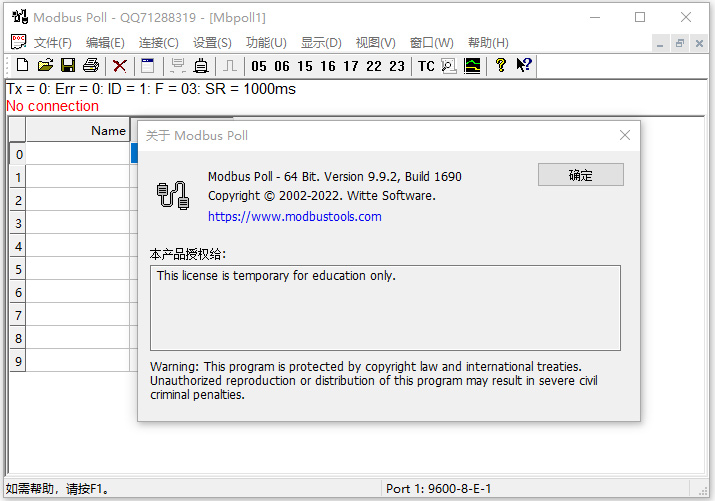Click Port 1: 9600-8-E-1 in status bar
This screenshot has height=501, width=715.
click(x=438, y=489)
